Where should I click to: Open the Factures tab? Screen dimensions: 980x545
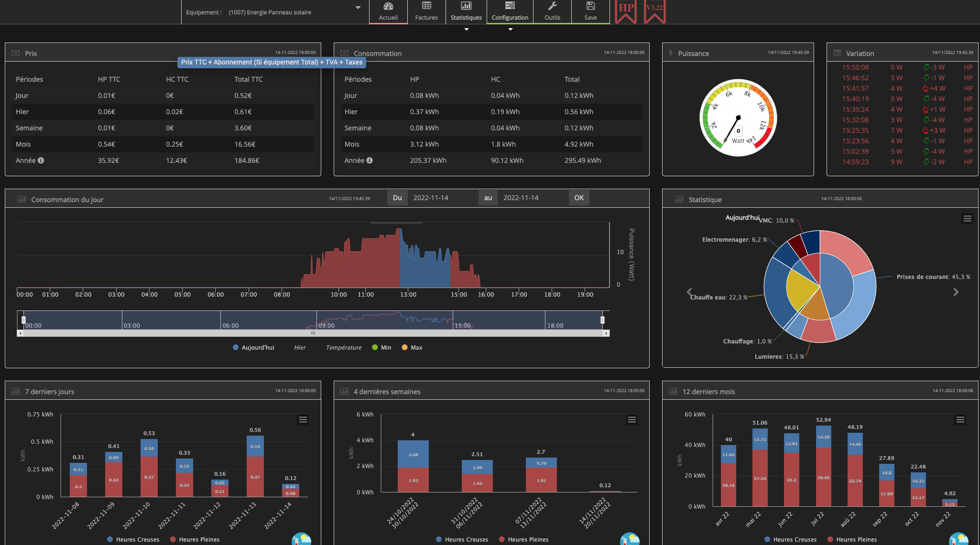[x=426, y=11]
